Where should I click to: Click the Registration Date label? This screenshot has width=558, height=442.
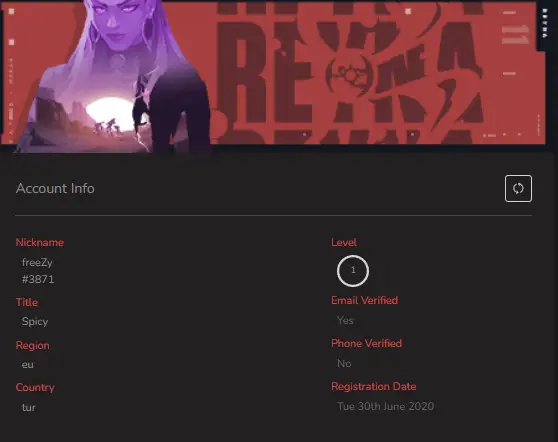(374, 386)
